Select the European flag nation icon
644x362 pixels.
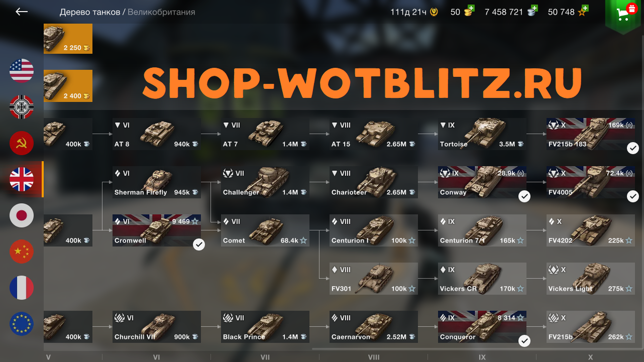(22, 324)
